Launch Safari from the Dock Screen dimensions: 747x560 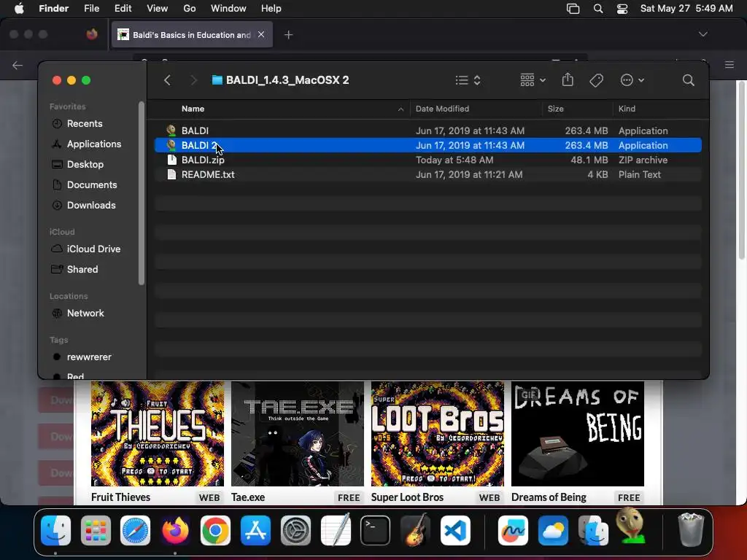coord(135,530)
